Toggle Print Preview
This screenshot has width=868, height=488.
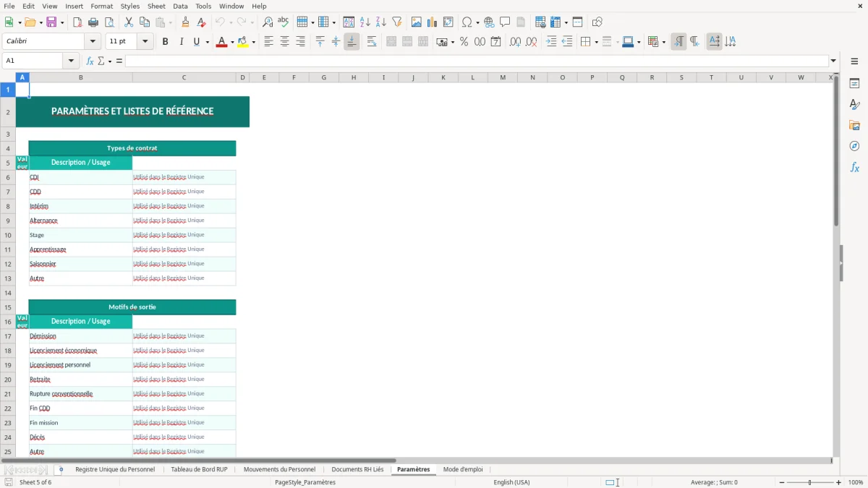[x=109, y=22]
